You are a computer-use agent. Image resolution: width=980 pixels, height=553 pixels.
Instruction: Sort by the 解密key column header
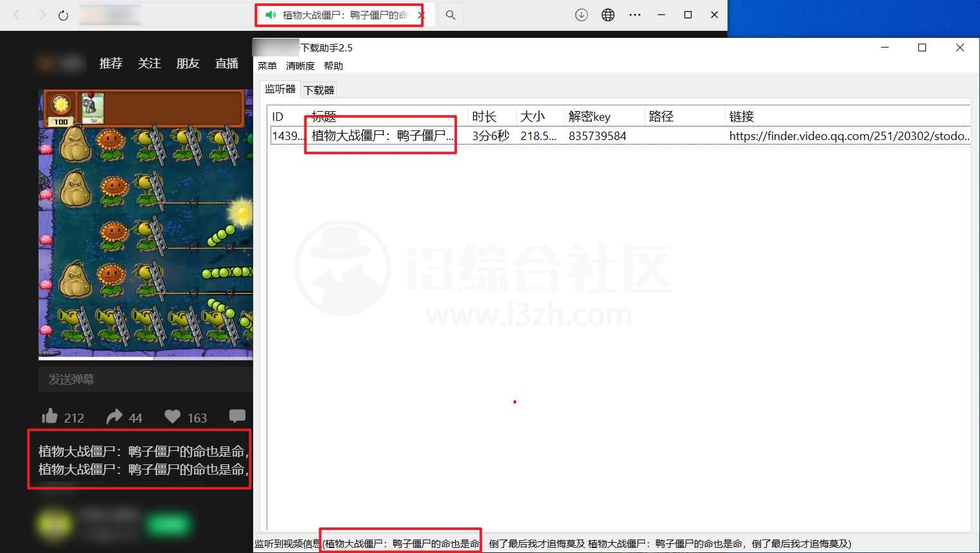click(605, 116)
